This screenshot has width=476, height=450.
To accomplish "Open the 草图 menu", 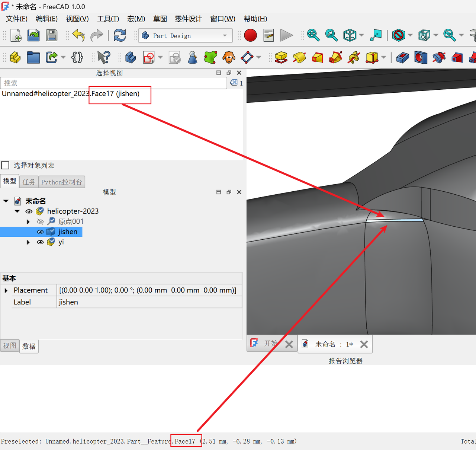I will point(160,19).
